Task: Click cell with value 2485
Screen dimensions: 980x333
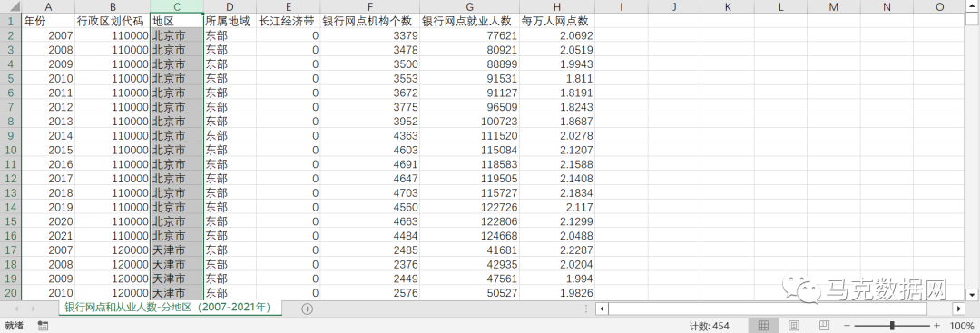Action: click(x=370, y=250)
